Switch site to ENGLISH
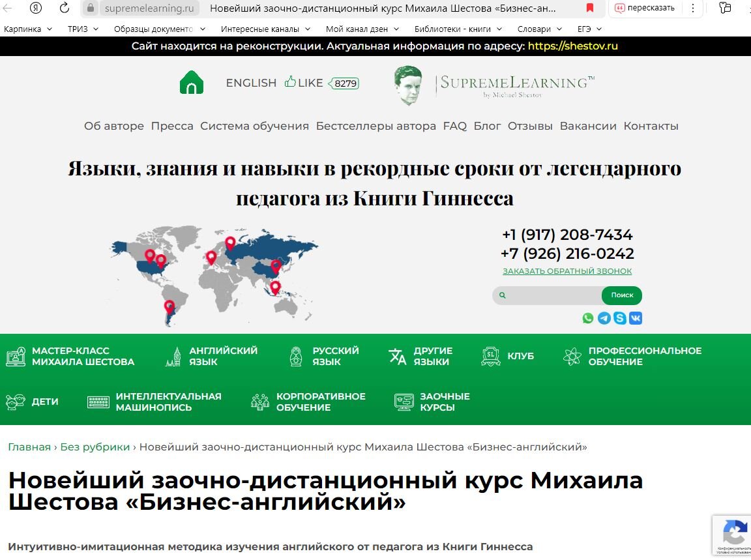 251,83
